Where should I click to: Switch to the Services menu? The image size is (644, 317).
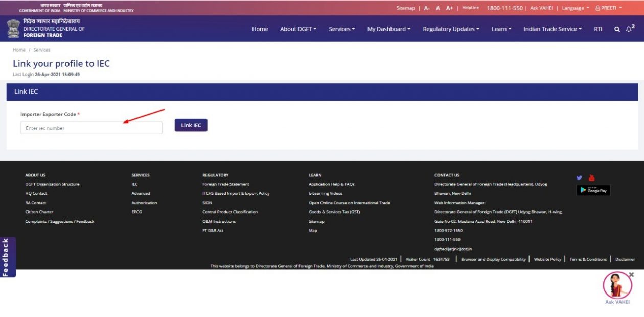[341, 29]
